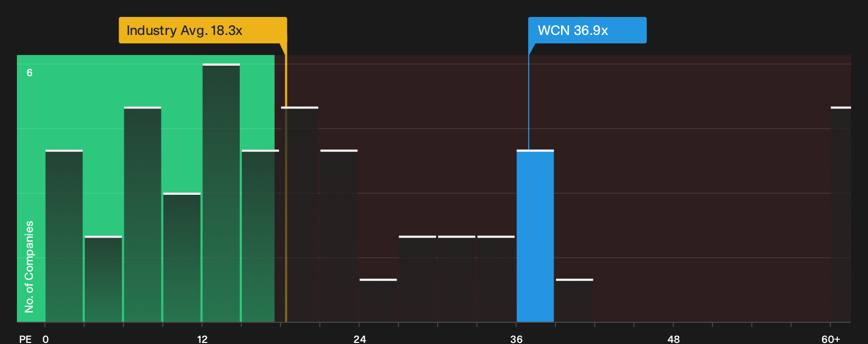The width and height of the screenshot is (868, 344).
Task: Click the PE axis label
Action: [x=25, y=339]
